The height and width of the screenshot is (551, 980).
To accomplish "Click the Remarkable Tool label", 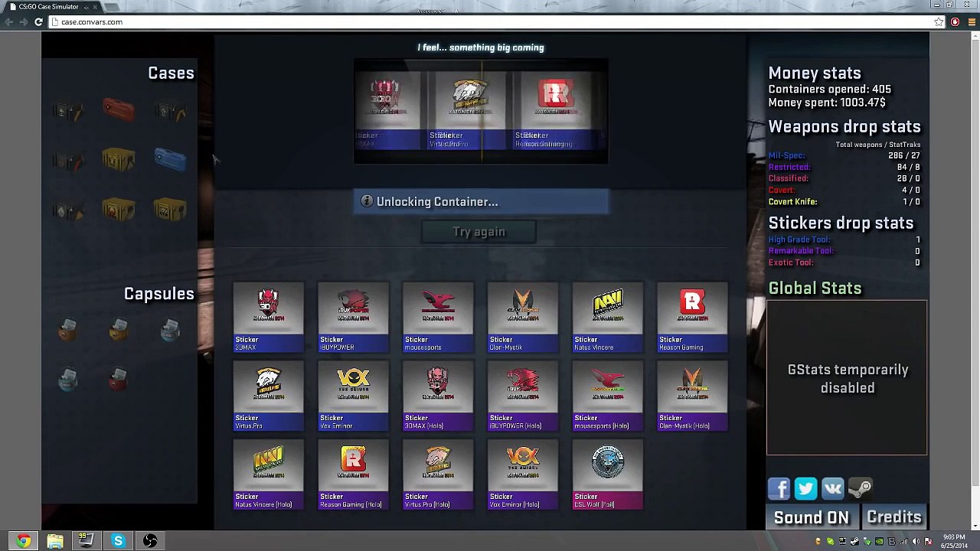I will 801,251.
